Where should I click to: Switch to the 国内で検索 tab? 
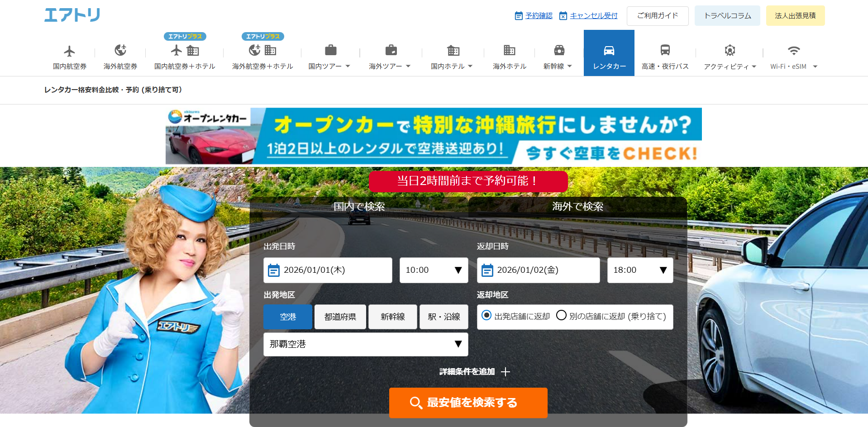[359, 207]
